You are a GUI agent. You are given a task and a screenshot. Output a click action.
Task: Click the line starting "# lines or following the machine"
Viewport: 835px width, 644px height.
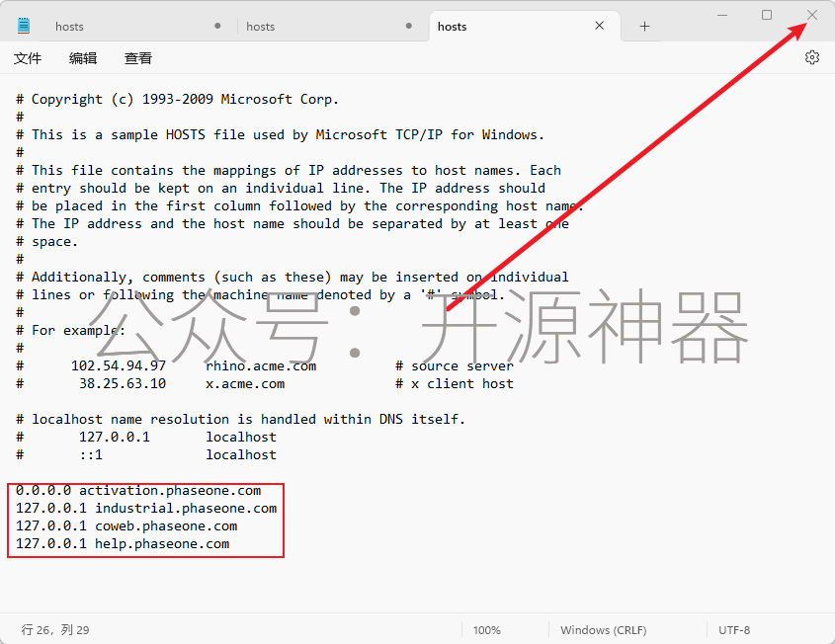pyautogui.click(x=261, y=295)
